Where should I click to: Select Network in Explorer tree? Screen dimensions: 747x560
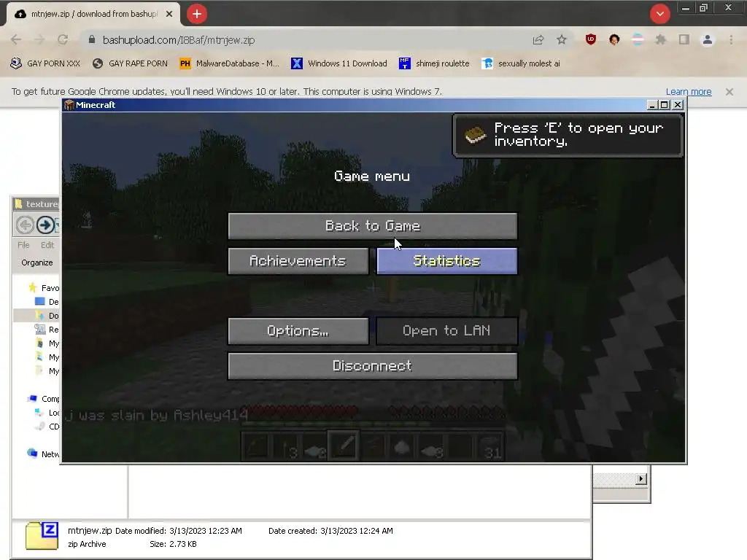point(44,454)
